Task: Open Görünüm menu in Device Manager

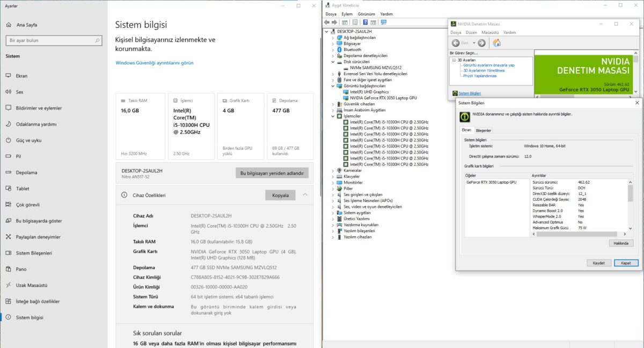Action: coord(367,14)
